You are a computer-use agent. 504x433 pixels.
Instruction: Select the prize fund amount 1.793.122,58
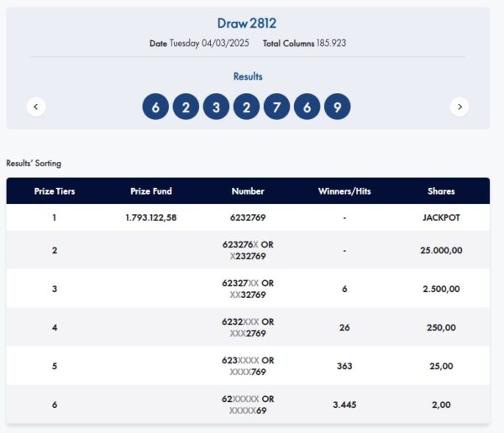pos(151,217)
